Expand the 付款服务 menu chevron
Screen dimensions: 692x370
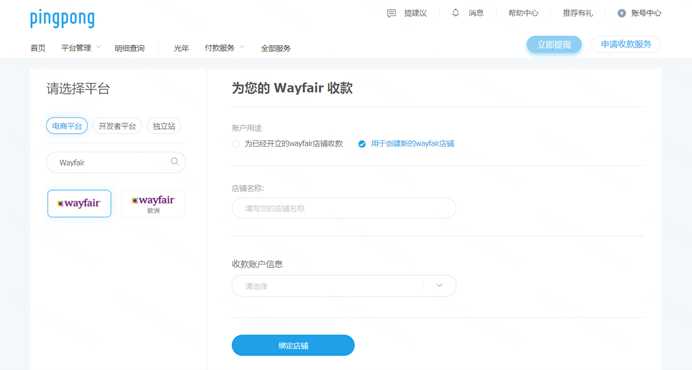[242, 47]
